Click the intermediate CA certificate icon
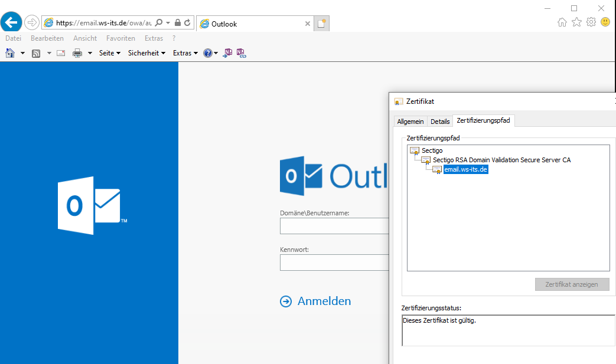The height and width of the screenshot is (364, 616). 426,160
